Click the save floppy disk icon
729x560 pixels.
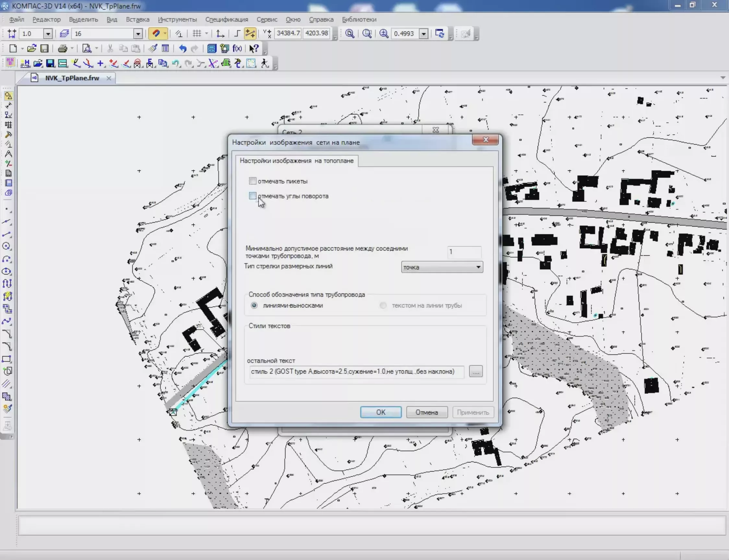(44, 49)
